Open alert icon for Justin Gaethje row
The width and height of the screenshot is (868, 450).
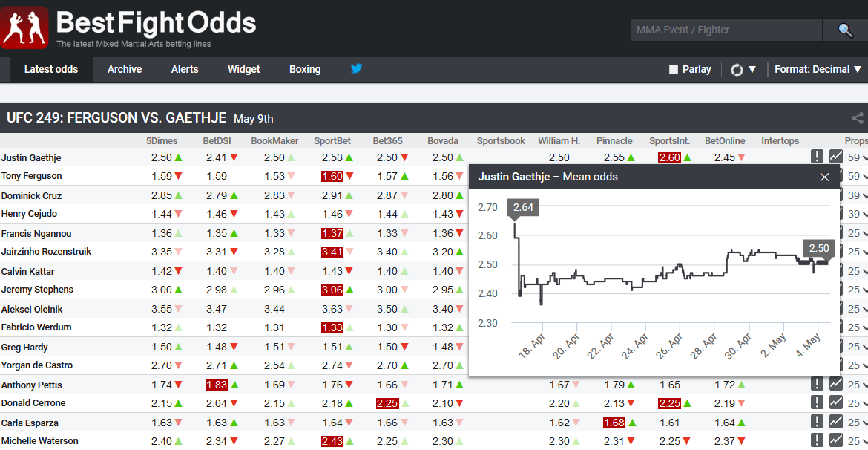[x=817, y=157]
